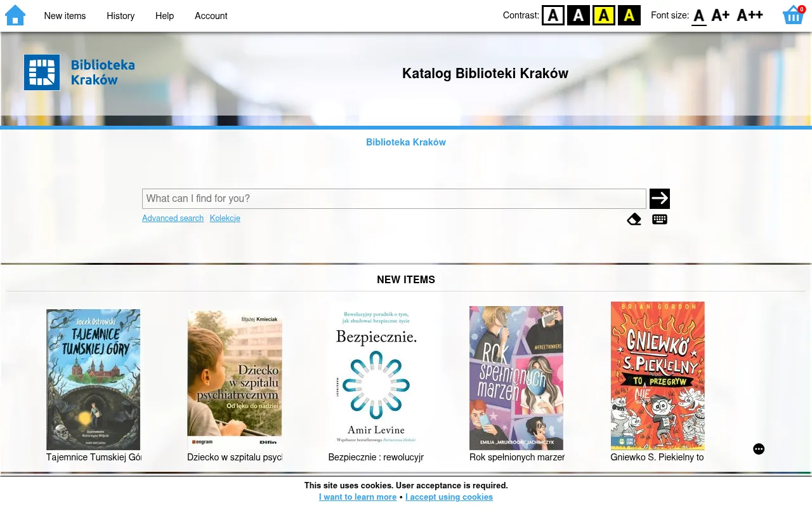812x508 pixels.
Task: Set largest font size A++
Action: coord(749,15)
